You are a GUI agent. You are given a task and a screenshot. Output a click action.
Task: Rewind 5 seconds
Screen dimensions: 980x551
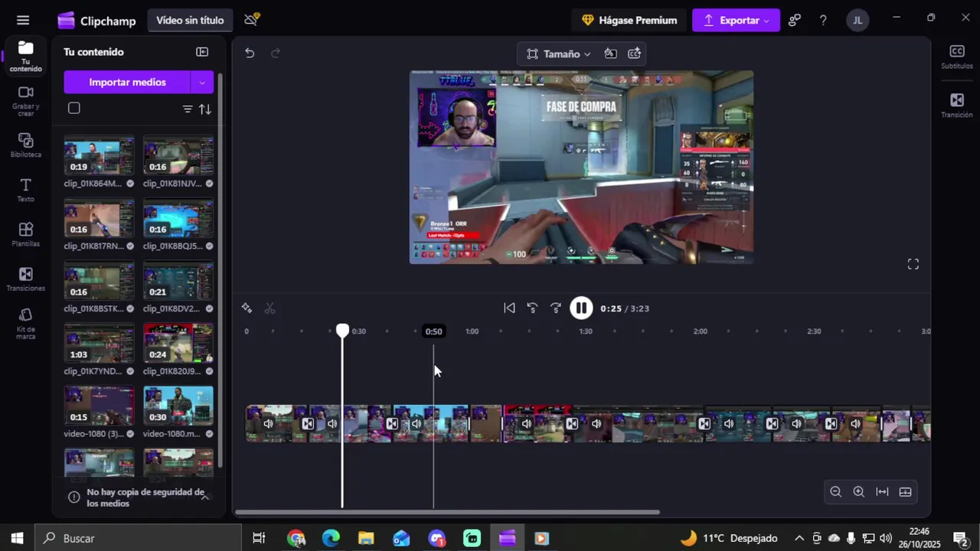pos(532,308)
